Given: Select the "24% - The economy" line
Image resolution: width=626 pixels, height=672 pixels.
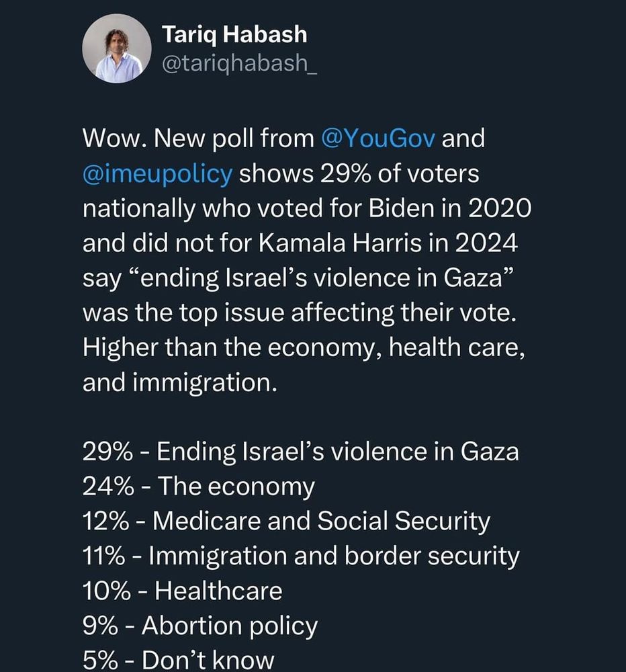Looking at the screenshot, I should pos(198,487).
